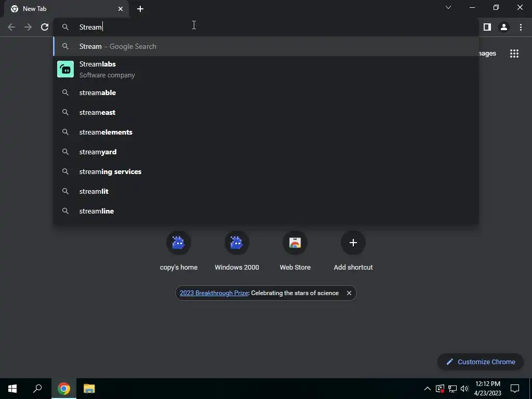The image size is (532, 399).
Task: Pick the streamyard suggestion
Action: 267,152
